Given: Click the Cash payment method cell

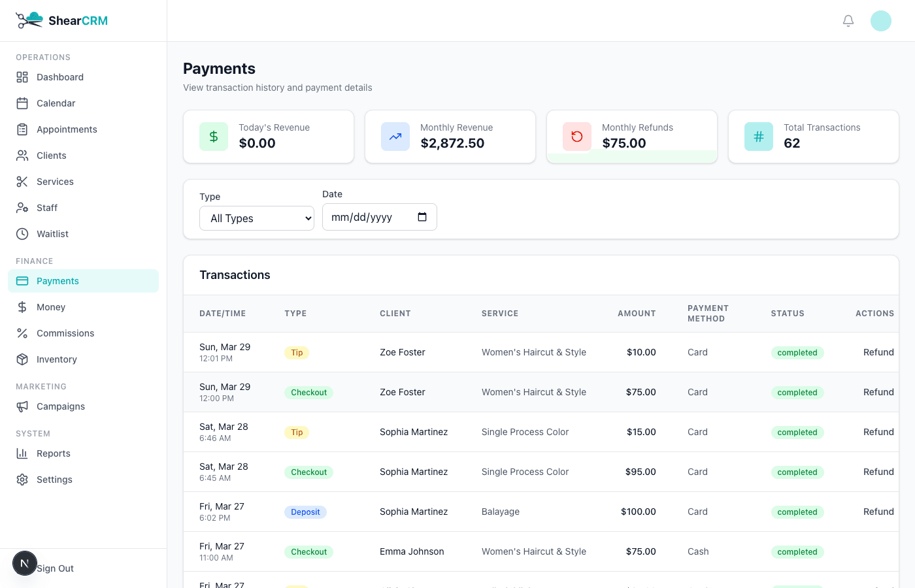Looking at the screenshot, I should coord(698,551).
